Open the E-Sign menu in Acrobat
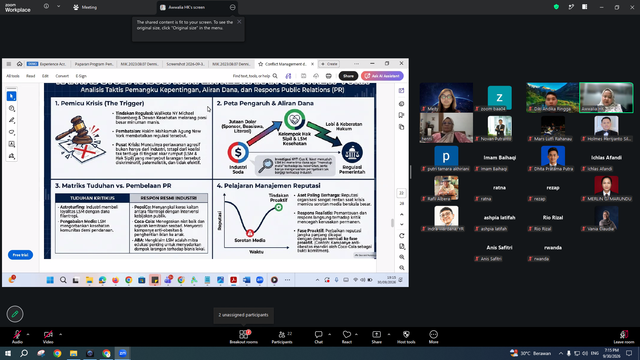The height and width of the screenshot is (360, 640). coord(81,76)
